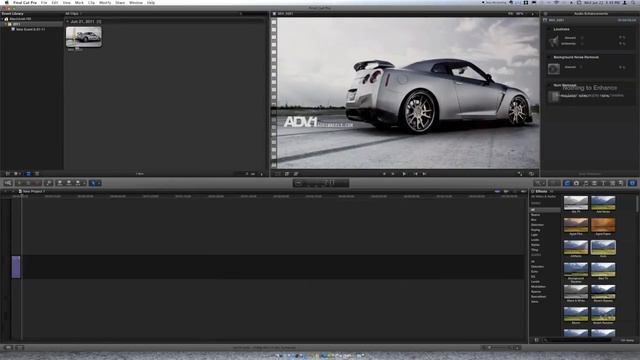Click the Append clip to storyline button

[78, 183]
